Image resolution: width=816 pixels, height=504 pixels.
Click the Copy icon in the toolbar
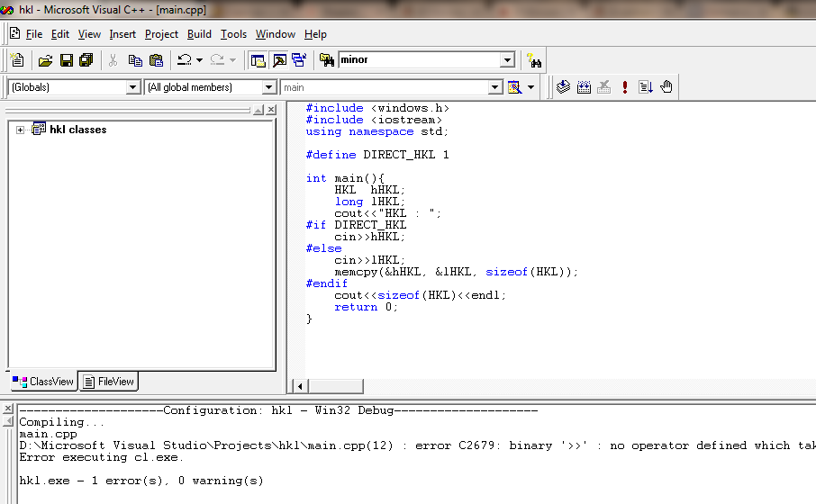(135, 60)
